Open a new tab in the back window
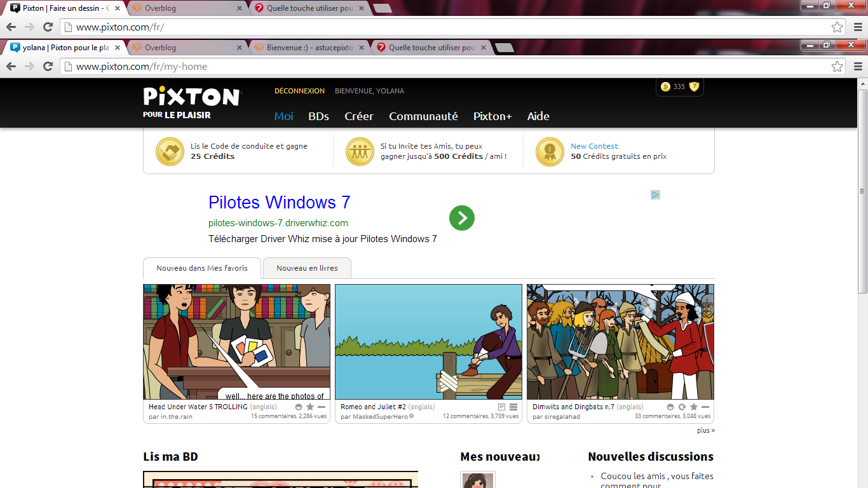The width and height of the screenshot is (868, 488). [383, 8]
